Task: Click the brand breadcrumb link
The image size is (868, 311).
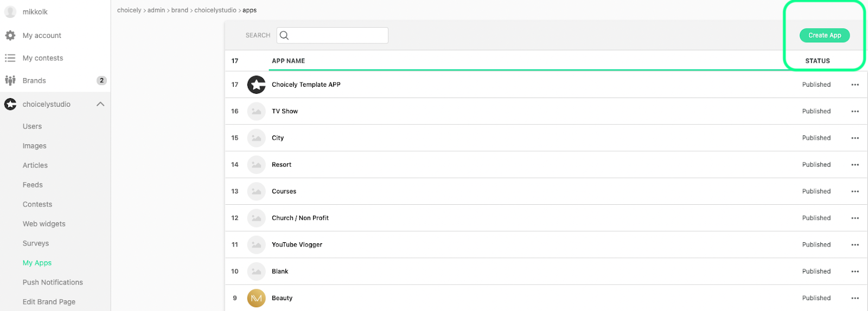Action: coord(180,10)
